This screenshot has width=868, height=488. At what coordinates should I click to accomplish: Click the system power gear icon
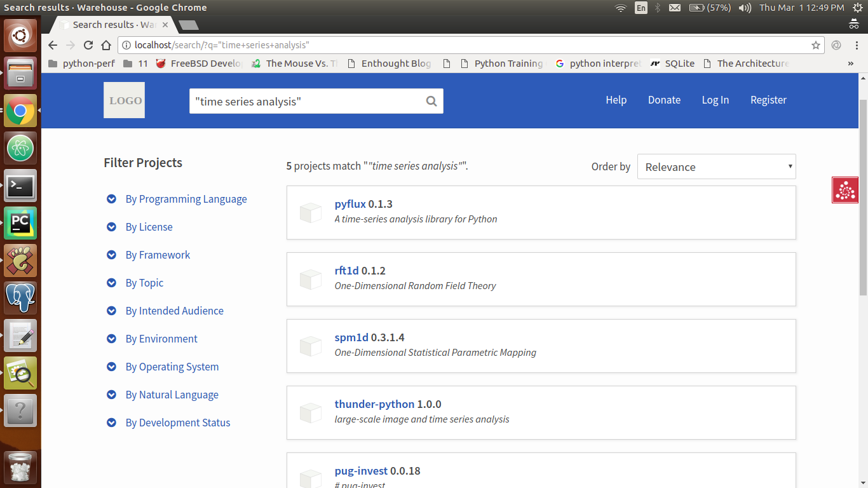pyautogui.click(x=858, y=8)
